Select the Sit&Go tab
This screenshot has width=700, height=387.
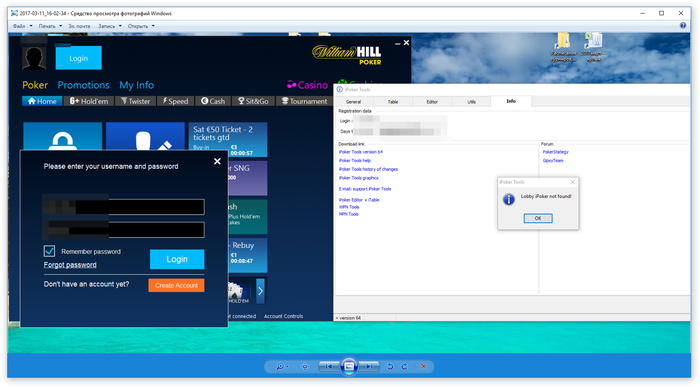point(253,101)
